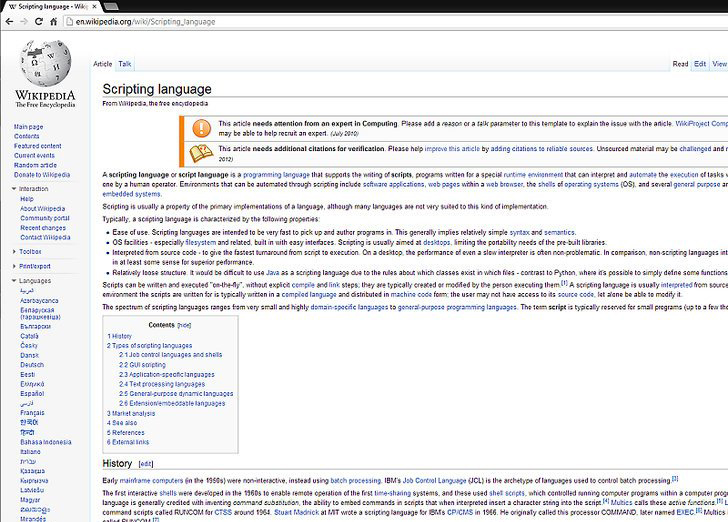Select the Edit tab

point(700,64)
